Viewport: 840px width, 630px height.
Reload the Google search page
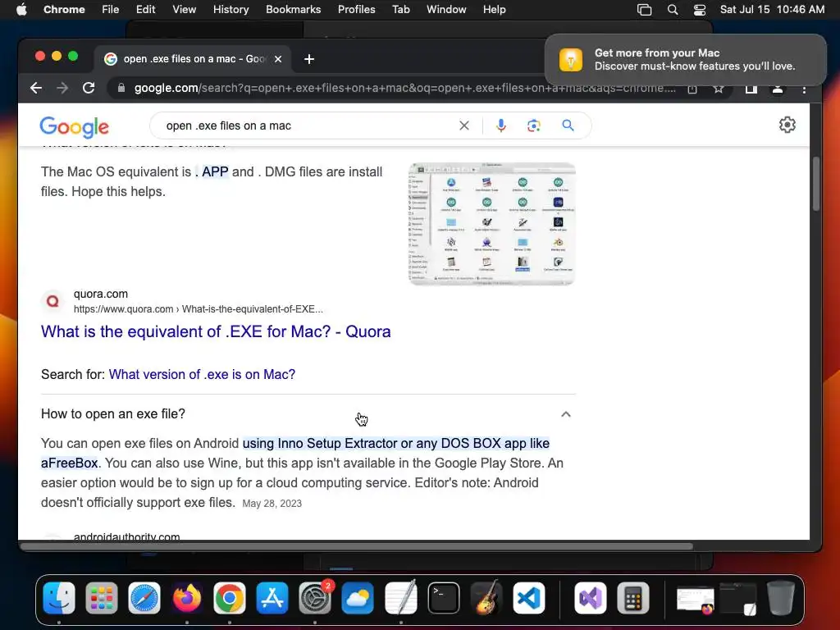coord(89,88)
